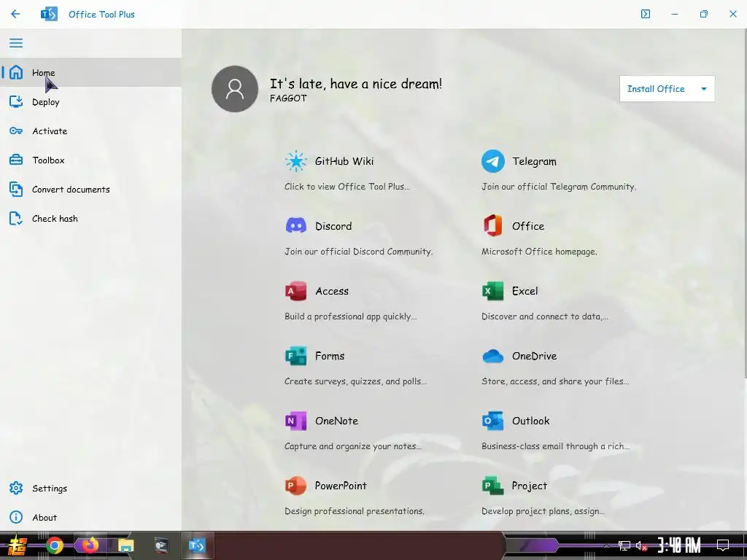Click the Discord logo icon
Image resolution: width=747 pixels, height=560 pixels.
[296, 226]
